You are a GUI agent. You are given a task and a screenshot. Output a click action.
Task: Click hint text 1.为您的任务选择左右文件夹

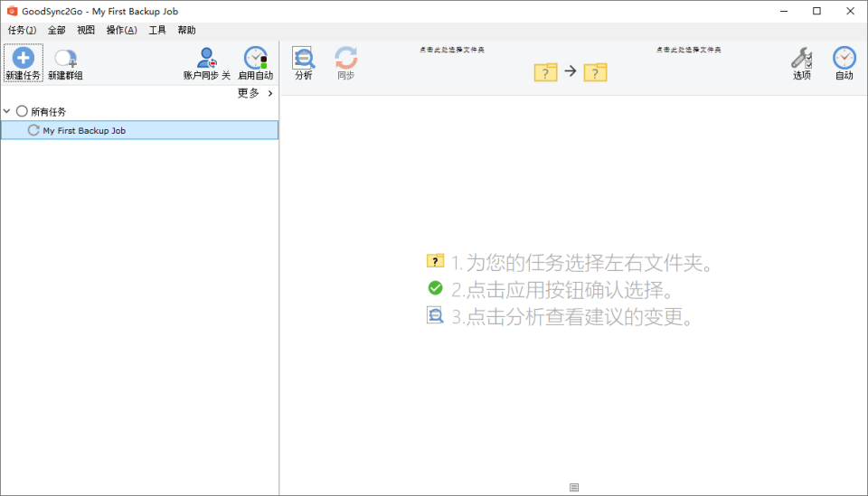click(x=581, y=262)
